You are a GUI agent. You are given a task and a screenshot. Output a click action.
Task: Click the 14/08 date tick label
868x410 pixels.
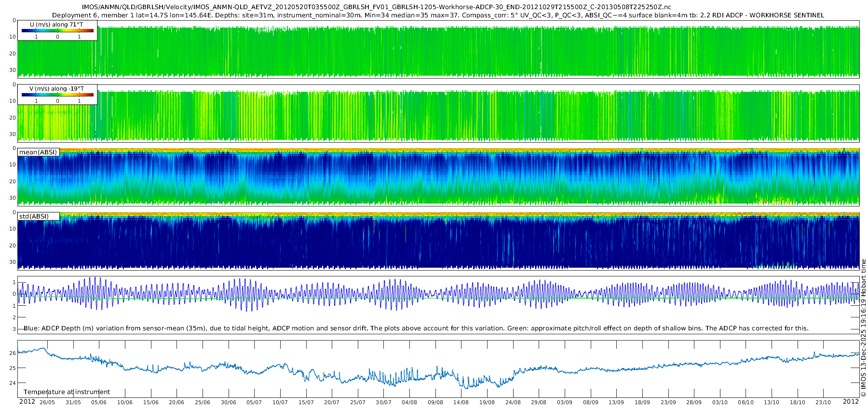pos(461,402)
